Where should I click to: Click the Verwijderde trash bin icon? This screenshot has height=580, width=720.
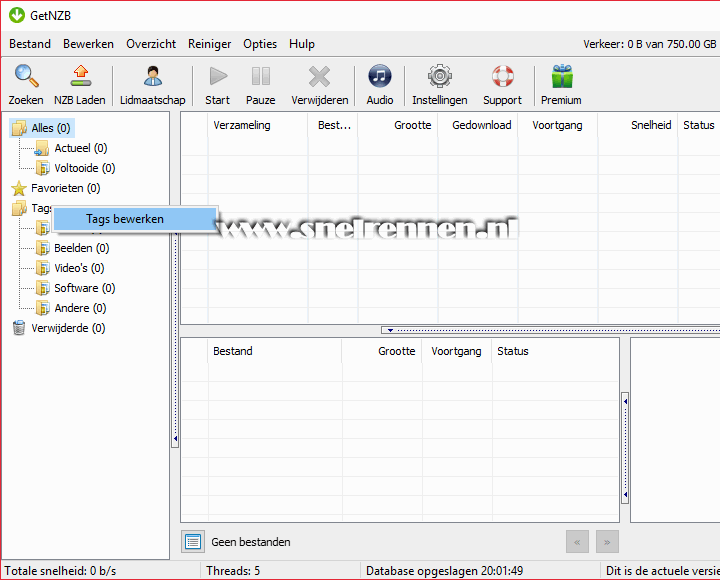pos(19,328)
